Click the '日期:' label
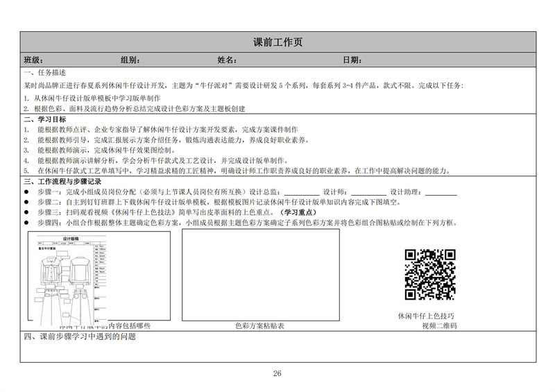This screenshot has width=555, height=392. click(x=352, y=60)
